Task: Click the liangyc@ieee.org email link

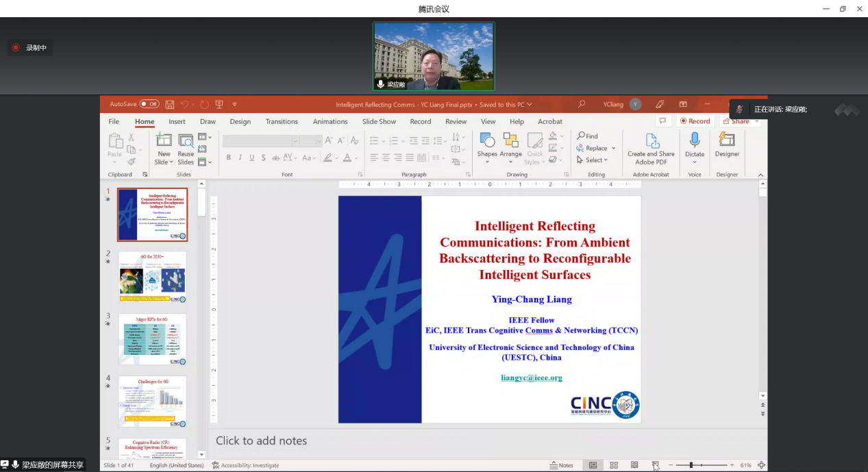Action: (x=531, y=377)
